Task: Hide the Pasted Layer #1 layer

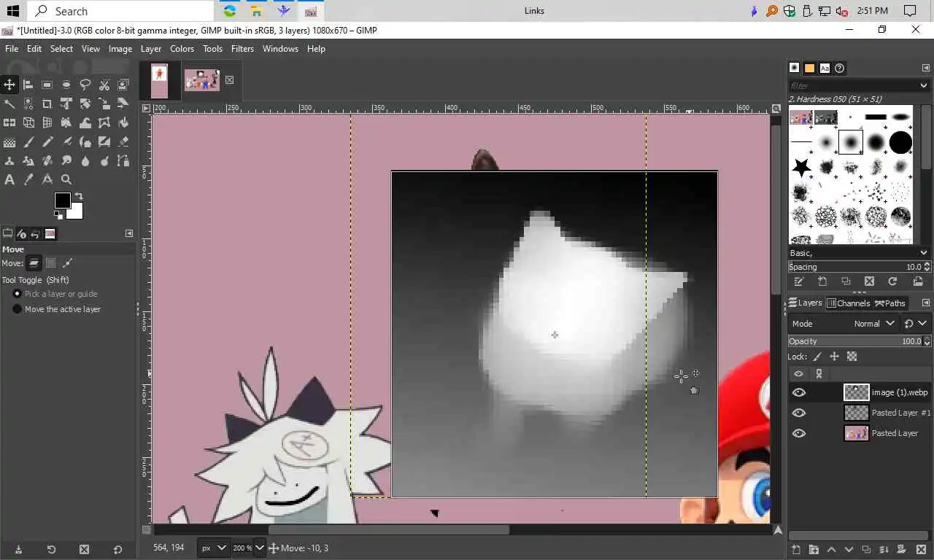Action: click(x=799, y=413)
